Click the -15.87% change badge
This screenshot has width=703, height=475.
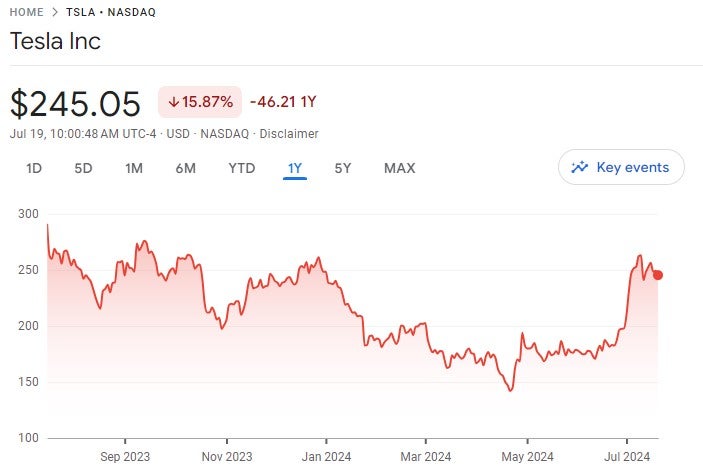point(200,102)
